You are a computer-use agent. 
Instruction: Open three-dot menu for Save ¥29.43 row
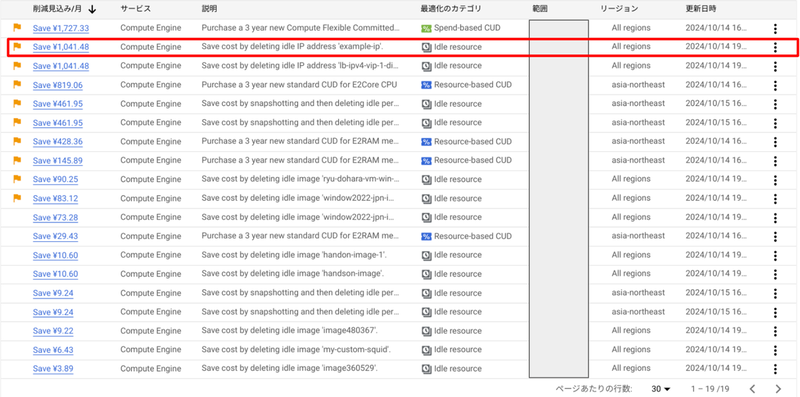pyautogui.click(x=775, y=237)
